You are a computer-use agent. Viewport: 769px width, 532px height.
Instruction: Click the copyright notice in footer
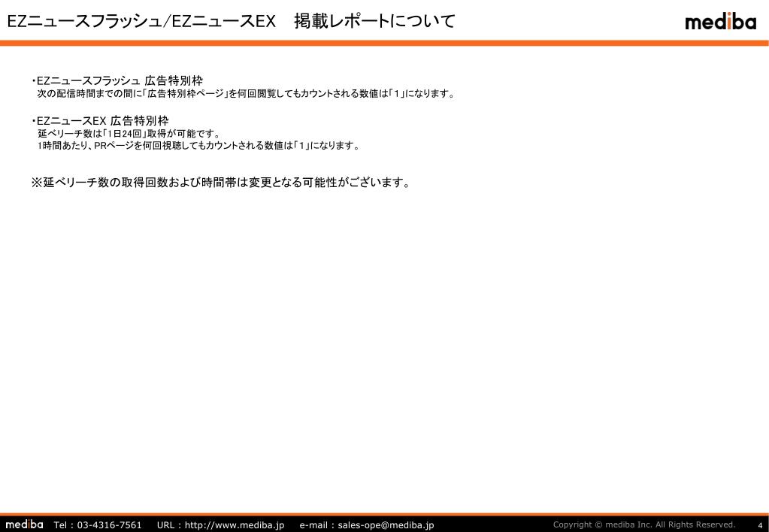[644, 524]
